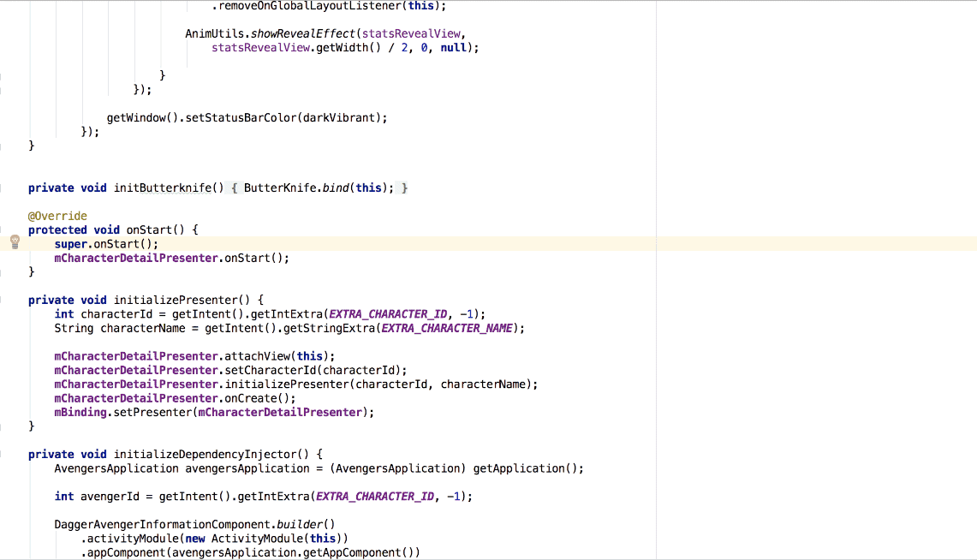Select the getWindow().setStatusBarColor line

[246, 117]
